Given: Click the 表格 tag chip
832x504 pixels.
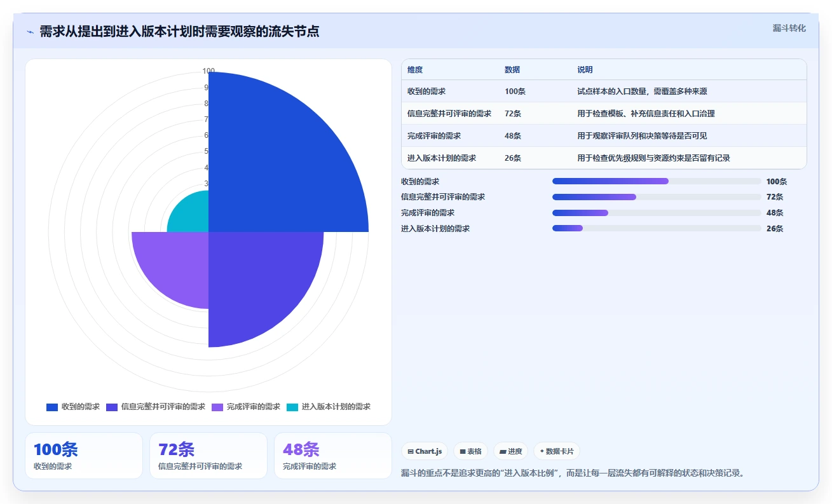Looking at the screenshot, I should (x=470, y=451).
